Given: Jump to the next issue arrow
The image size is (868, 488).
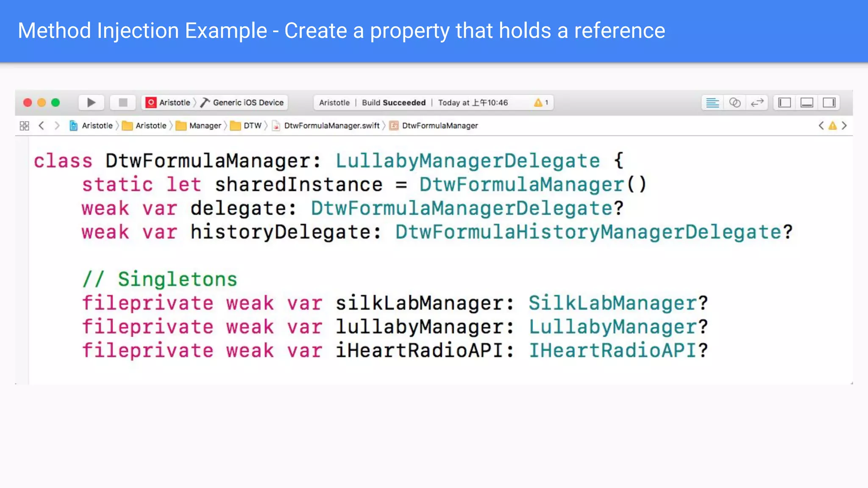Looking at the screenshot, I should (844, 126).
